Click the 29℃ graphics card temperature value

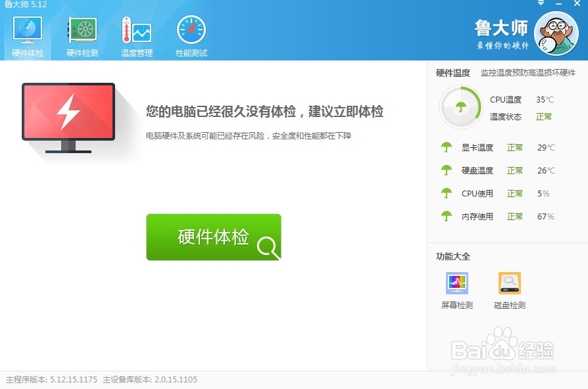546,148
